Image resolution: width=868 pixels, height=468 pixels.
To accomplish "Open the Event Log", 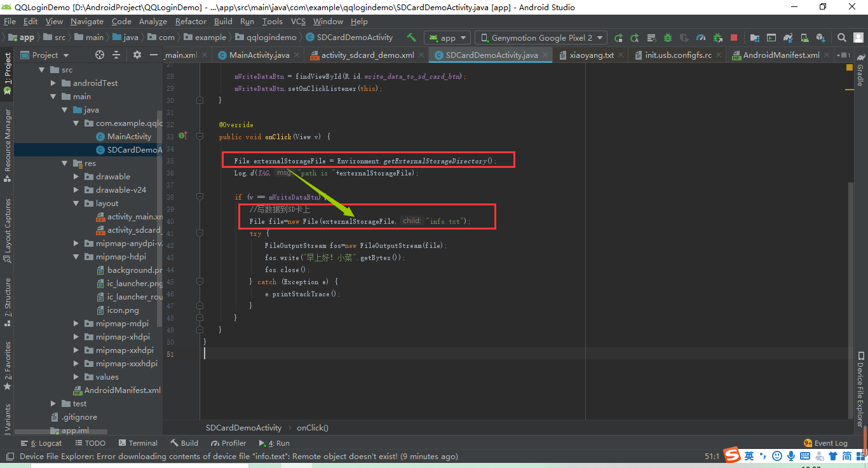I will tap(825, 443).
